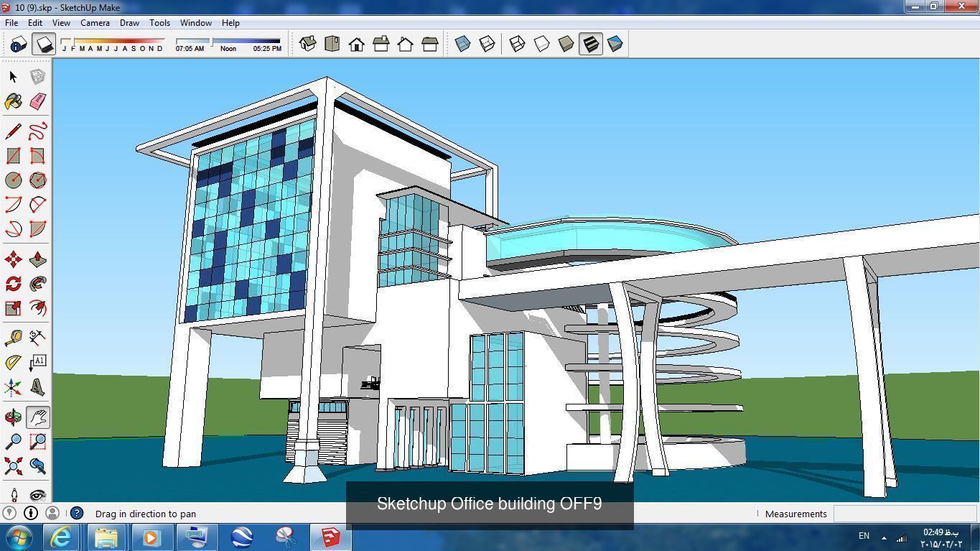Select the Zoom magnifier tool
Image resolution: width=980 pixels, height=551 pixels.
[x=13, y=442]
